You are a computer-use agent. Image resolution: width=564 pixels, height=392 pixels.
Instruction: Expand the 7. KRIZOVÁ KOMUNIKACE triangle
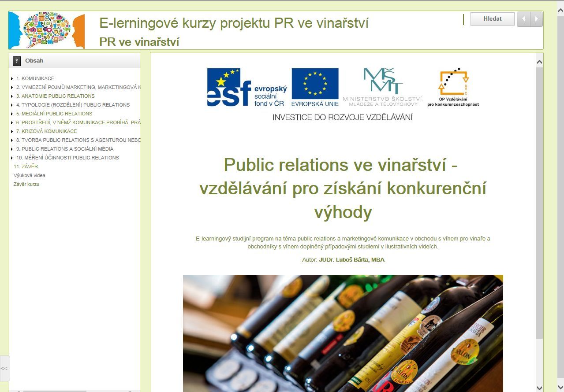click(x=12, y=132)
